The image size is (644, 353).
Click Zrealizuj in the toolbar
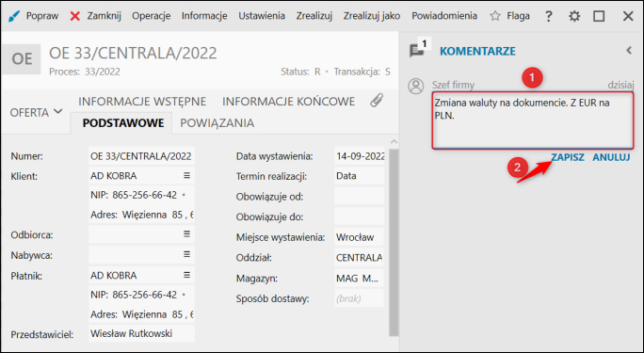coord(314,16)
